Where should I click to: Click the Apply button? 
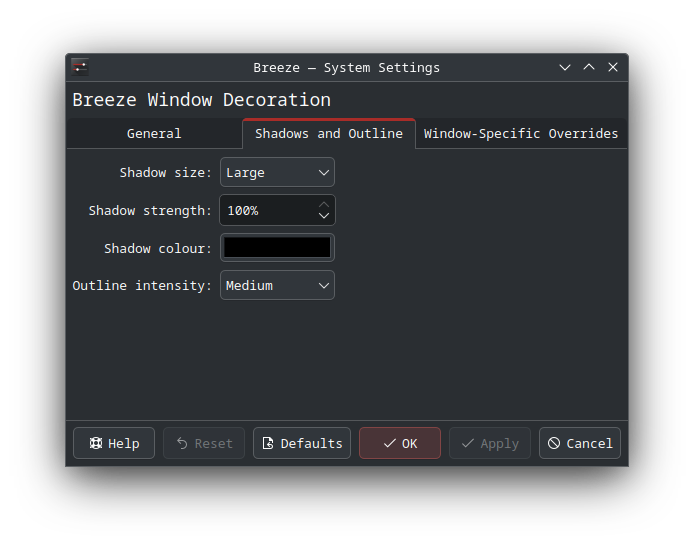(x=490, y=443)
